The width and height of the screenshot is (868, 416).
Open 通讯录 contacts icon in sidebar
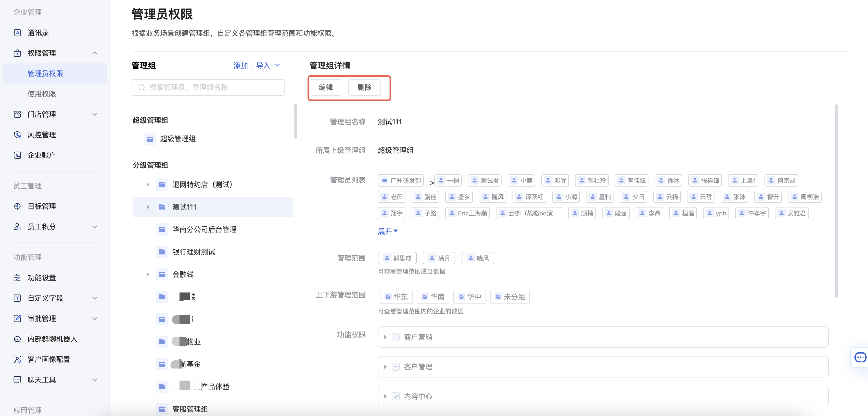point(17,33)
